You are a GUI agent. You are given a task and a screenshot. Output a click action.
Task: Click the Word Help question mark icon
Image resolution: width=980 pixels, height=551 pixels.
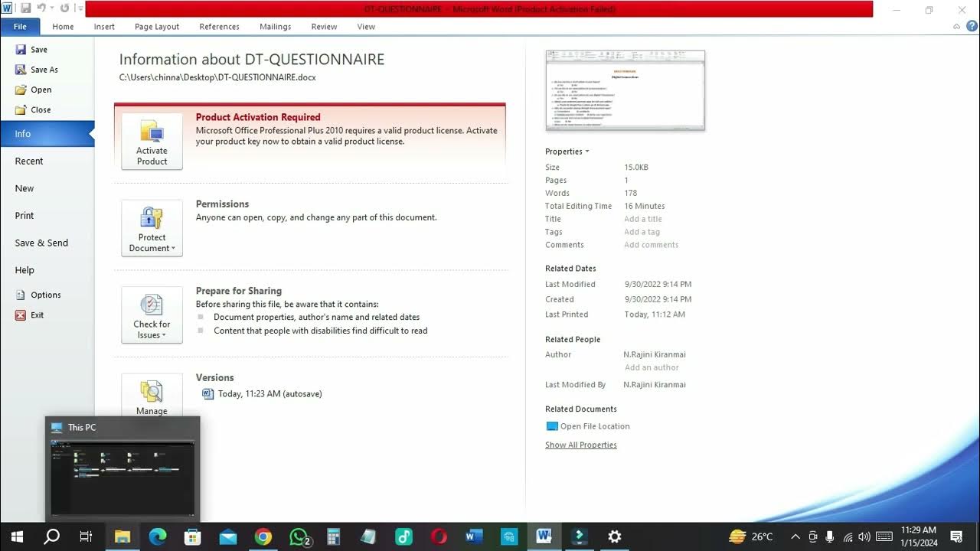[972, 26]
